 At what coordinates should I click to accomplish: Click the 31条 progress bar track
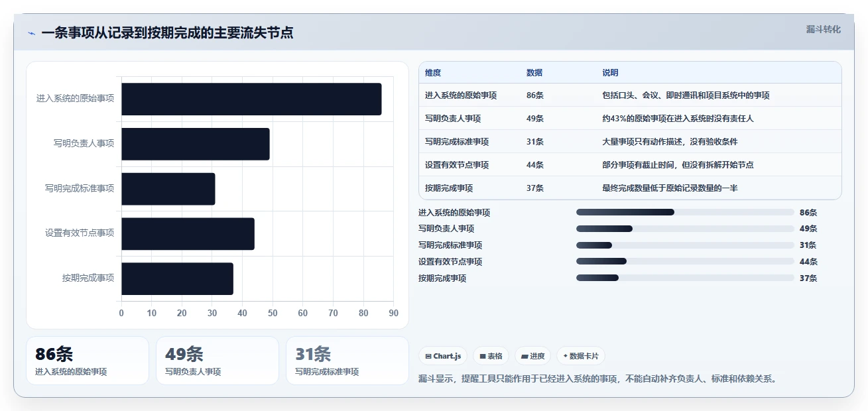[x=685, y=245]
